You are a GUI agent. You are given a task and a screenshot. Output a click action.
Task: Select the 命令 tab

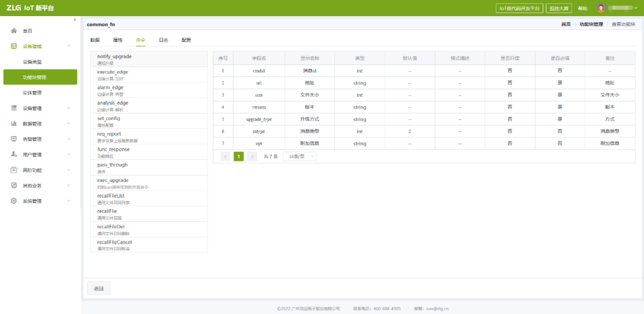pos(141,40)
